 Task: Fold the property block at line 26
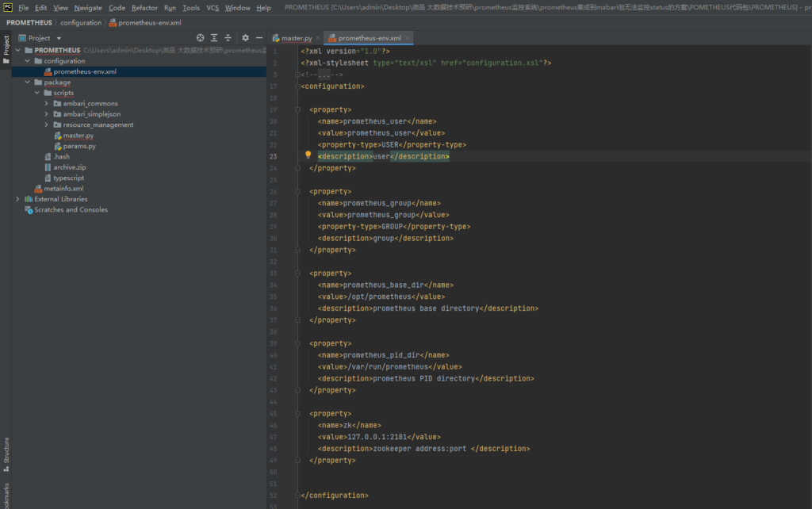298,192
